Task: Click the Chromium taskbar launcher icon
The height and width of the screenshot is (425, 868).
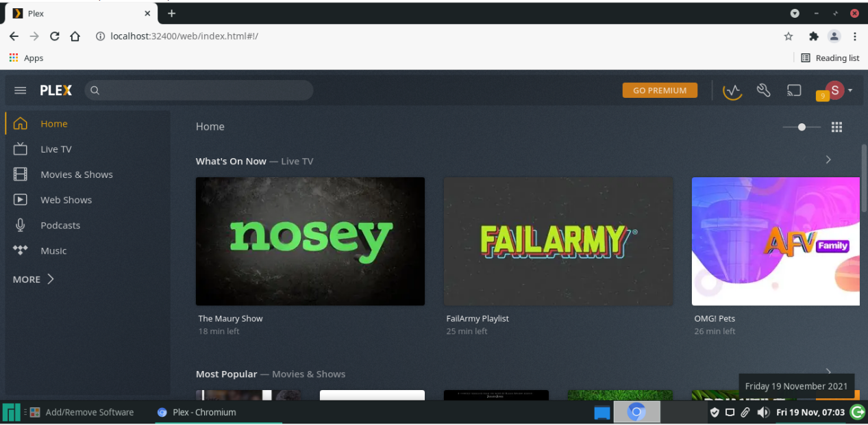Action: (636, 412)
